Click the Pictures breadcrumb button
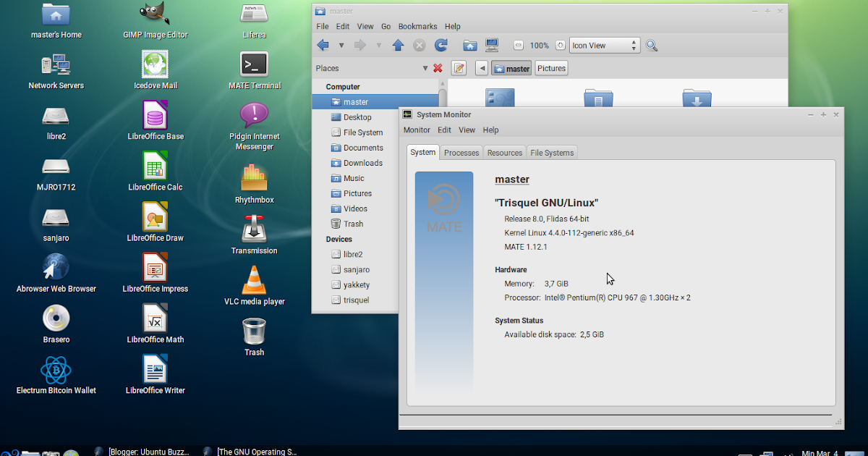This screenshot has height=456, width=868. tap(551, 67)
